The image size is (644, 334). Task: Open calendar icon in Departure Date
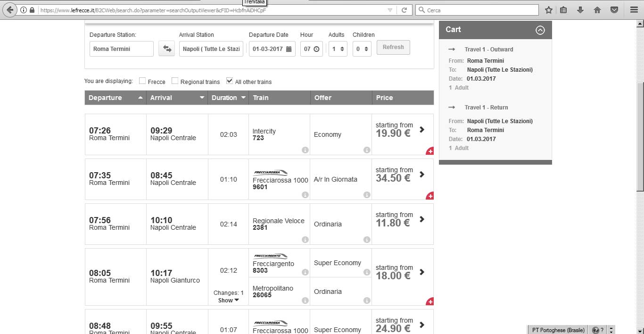pos(289,49)
